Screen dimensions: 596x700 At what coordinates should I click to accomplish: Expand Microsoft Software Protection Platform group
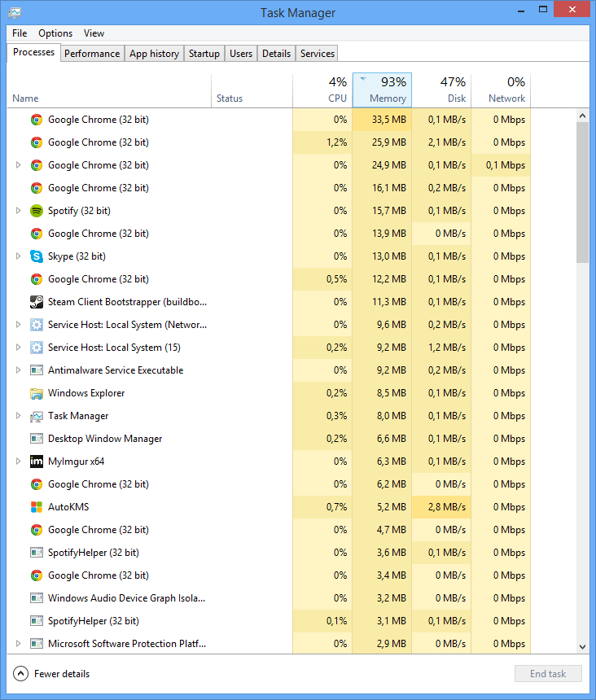coord(18,643)
